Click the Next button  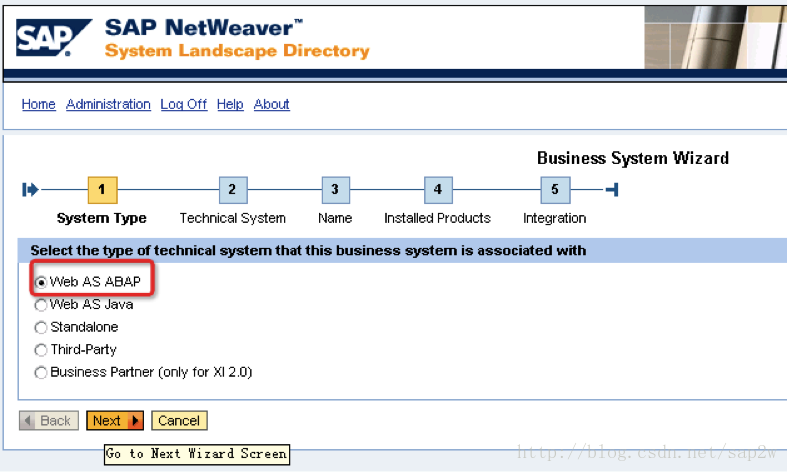[115, 421]
